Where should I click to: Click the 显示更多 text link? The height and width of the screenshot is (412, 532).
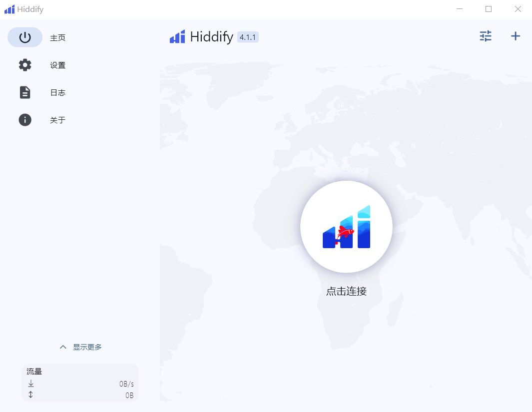(x=87, y=347)
